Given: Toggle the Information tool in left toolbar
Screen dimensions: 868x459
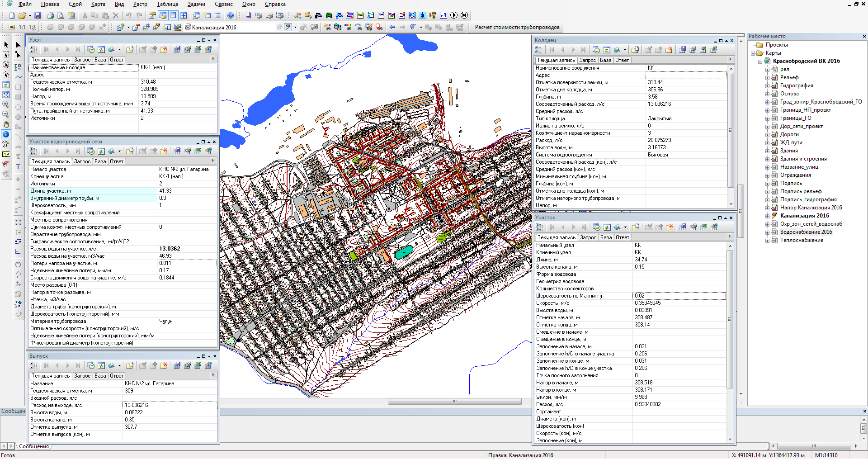Looking at the screenshot, I should (x=6, y=134).
